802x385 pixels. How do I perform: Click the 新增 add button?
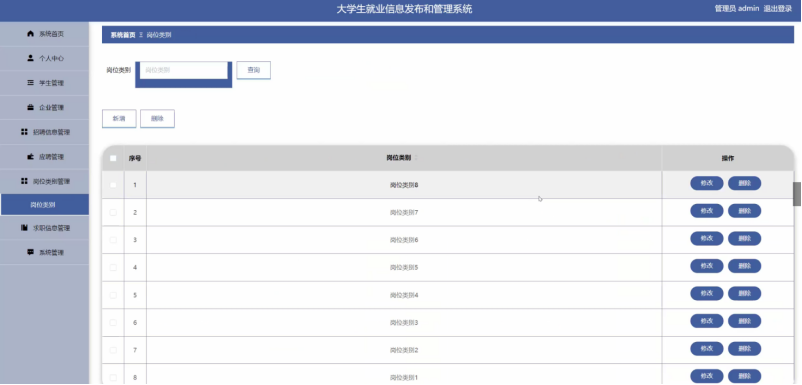[119, 119]
